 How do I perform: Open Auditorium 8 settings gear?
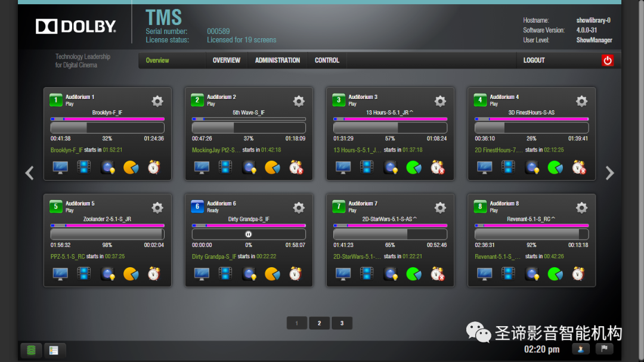coord(581,208)
